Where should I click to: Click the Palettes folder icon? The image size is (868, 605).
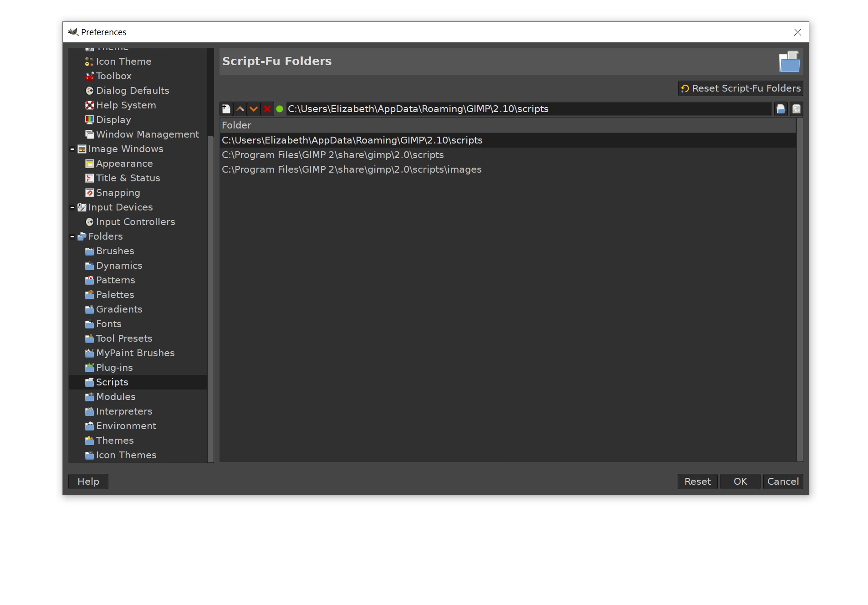click(x=89, y=295)
